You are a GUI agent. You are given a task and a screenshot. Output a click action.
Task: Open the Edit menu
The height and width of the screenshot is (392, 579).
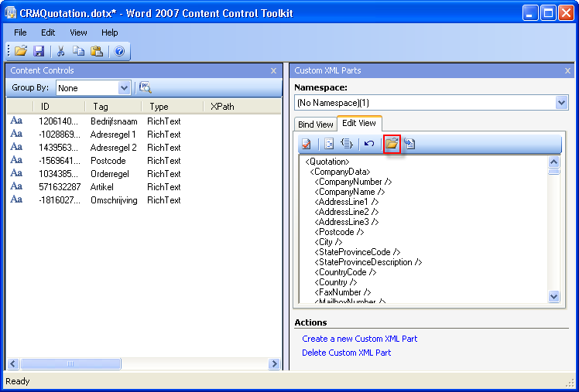click(48, 32)
